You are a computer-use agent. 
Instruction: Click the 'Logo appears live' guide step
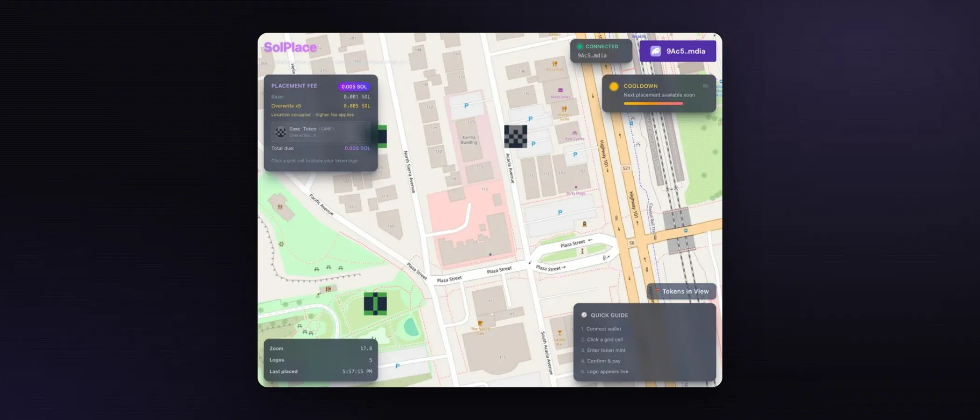[605, 372]
